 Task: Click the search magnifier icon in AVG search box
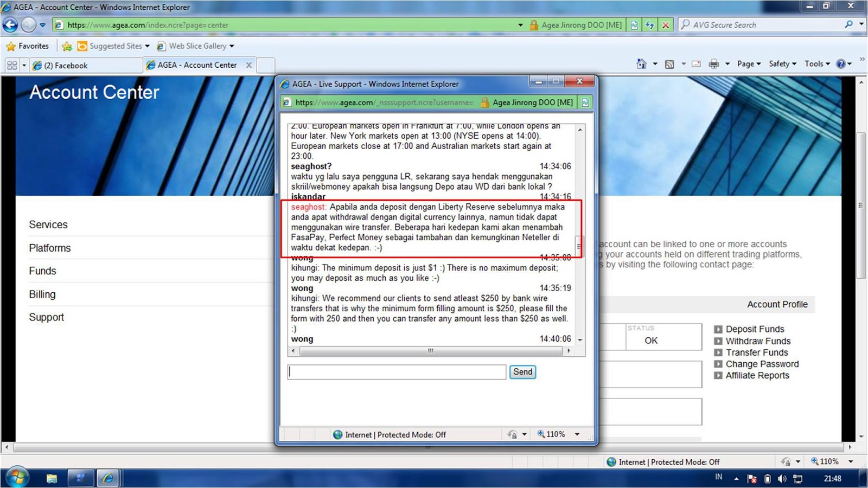pyautogui.click(x=849, y=24)
